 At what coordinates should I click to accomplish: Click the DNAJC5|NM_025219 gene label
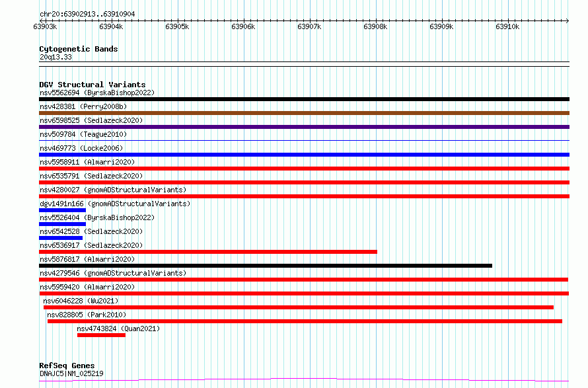(71, 373)
